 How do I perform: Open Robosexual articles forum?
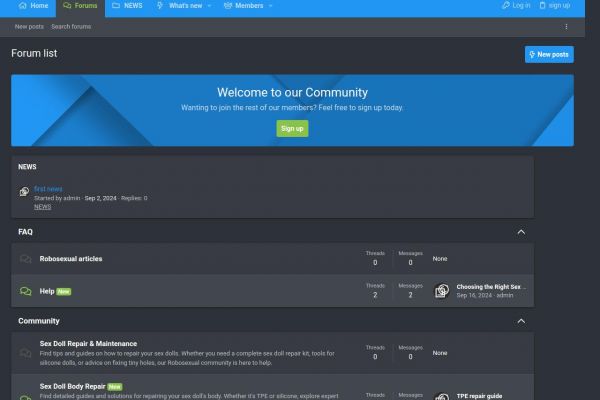tap(71, 259)
